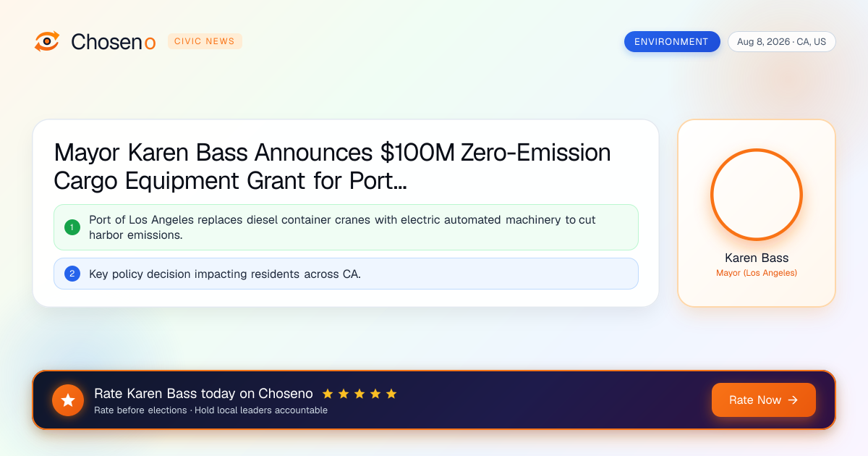
Task: Click the blue number 2 badge
Action: 72,274
